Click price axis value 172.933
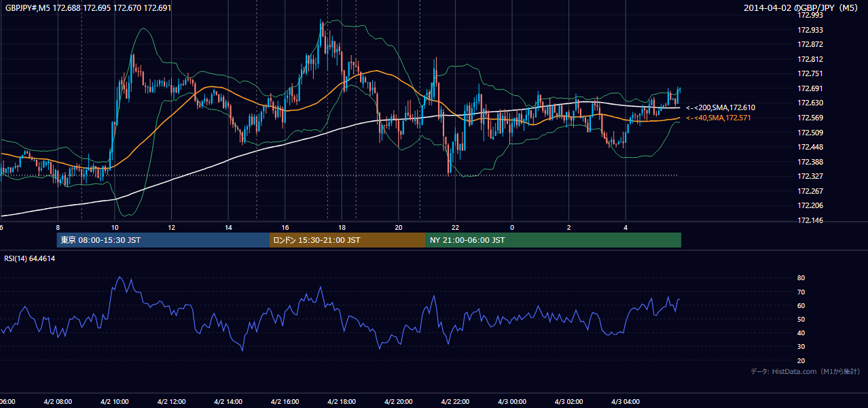The height and width of the screenshot is (408, 868). (810, 30)
